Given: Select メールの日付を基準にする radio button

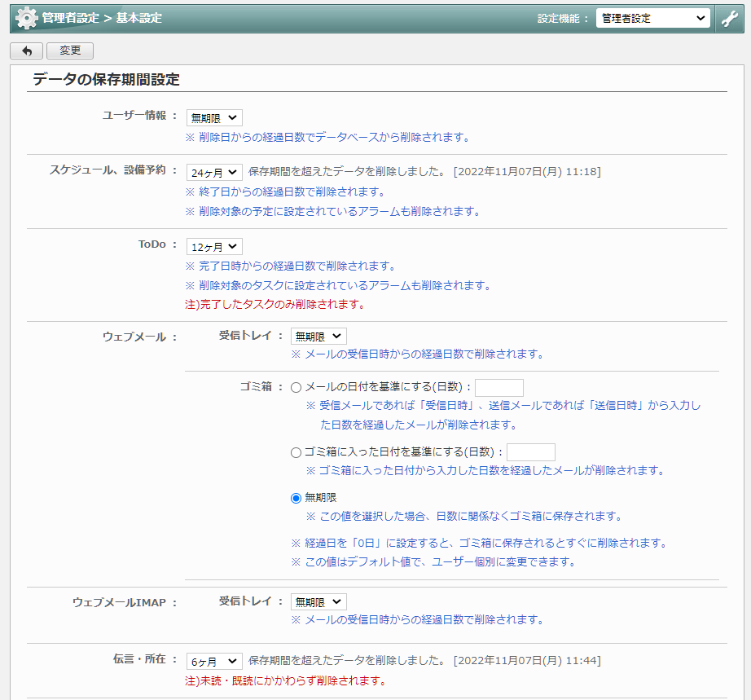Looking at the screenshot, I should 296,387.
